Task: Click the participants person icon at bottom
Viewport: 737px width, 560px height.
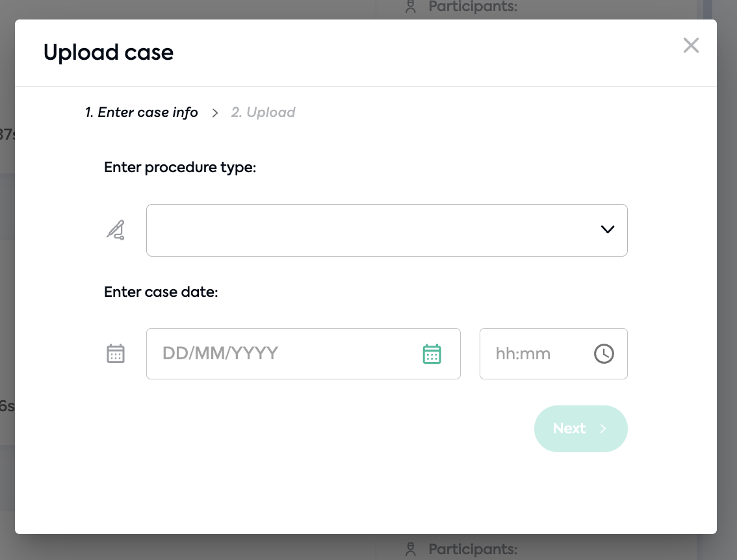Action: 411,549
